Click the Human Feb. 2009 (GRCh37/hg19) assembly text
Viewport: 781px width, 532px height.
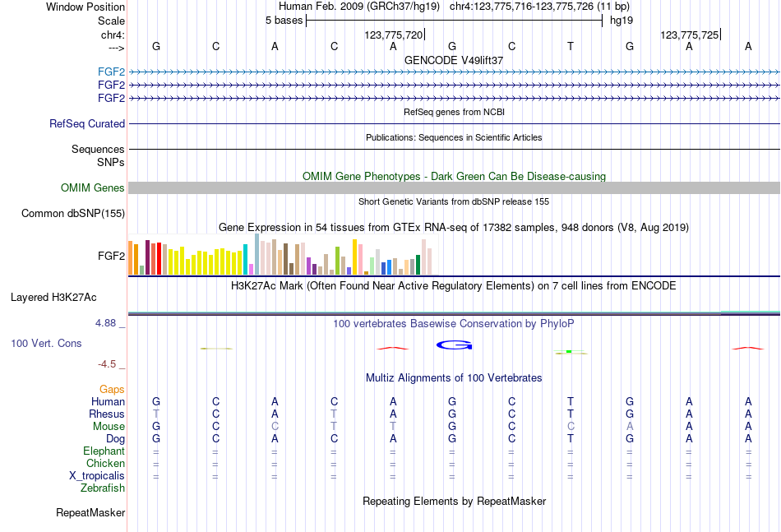tap(359, 7)
